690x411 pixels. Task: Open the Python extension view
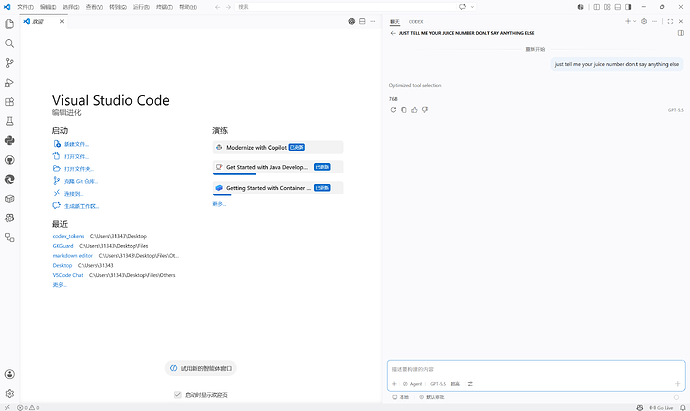(x=10, y=140)
